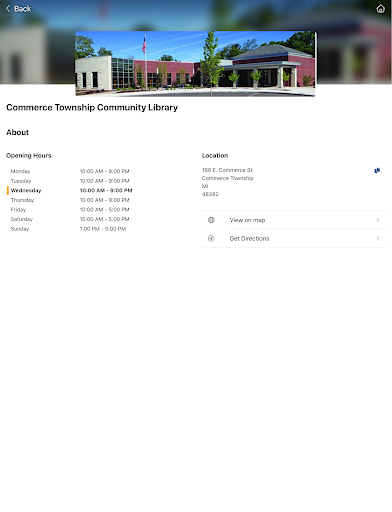Go back using the Back button
Screen dimensions: 392x512
click(x=19, y=9)
